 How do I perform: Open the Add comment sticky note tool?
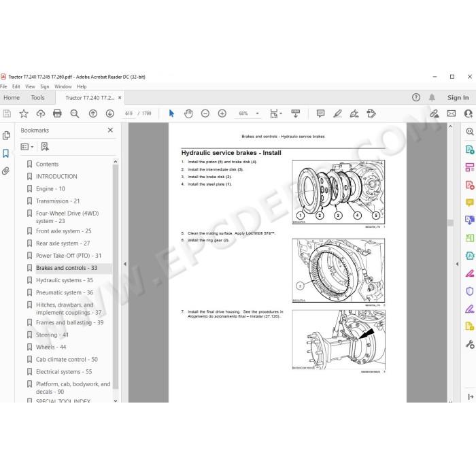coord(320,114)
